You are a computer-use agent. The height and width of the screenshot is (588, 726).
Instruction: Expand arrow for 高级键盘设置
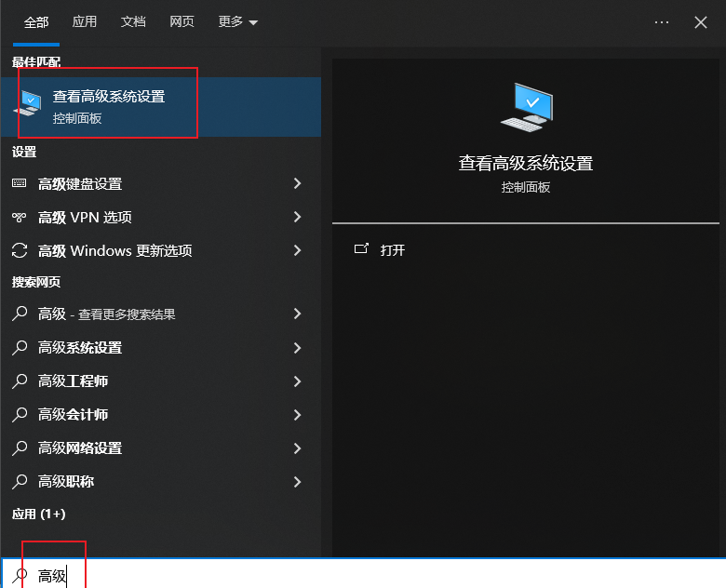point(298,184)
